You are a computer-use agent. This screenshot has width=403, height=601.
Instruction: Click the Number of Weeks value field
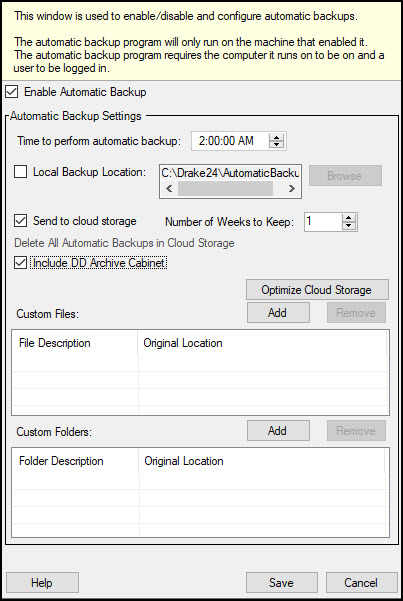click(x=322, y=222)
